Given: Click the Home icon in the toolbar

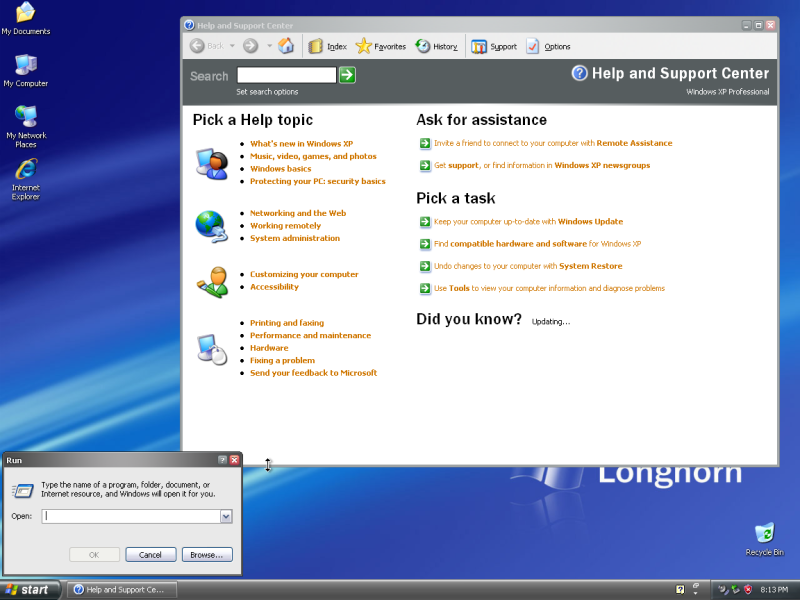Looking at the screenshot, I should (286, 45).
